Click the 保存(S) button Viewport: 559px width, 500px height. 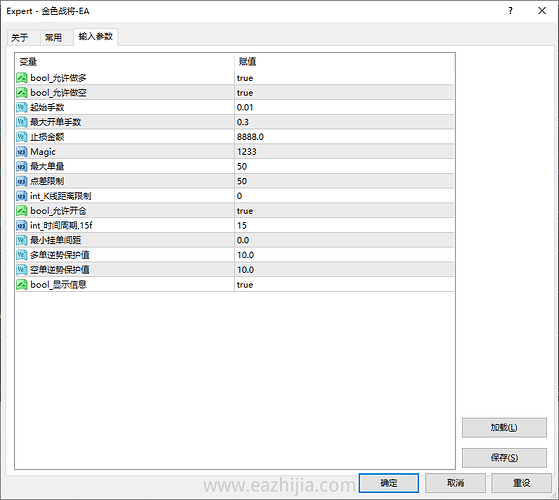(x=504, y=458)
